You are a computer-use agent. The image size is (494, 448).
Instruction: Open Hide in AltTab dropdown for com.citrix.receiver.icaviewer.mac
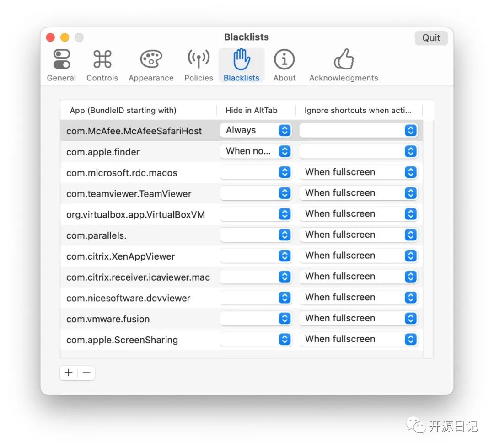pos(256,277)
